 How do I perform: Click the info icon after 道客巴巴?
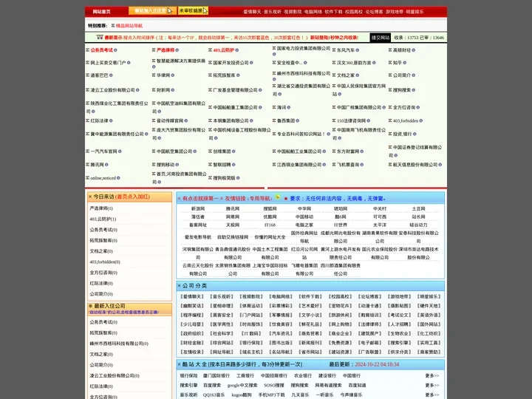point(111,75)
